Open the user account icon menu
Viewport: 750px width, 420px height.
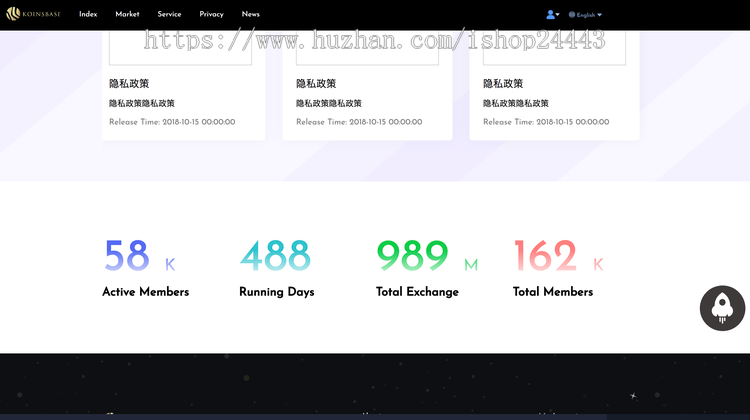[x=552, y=15]
